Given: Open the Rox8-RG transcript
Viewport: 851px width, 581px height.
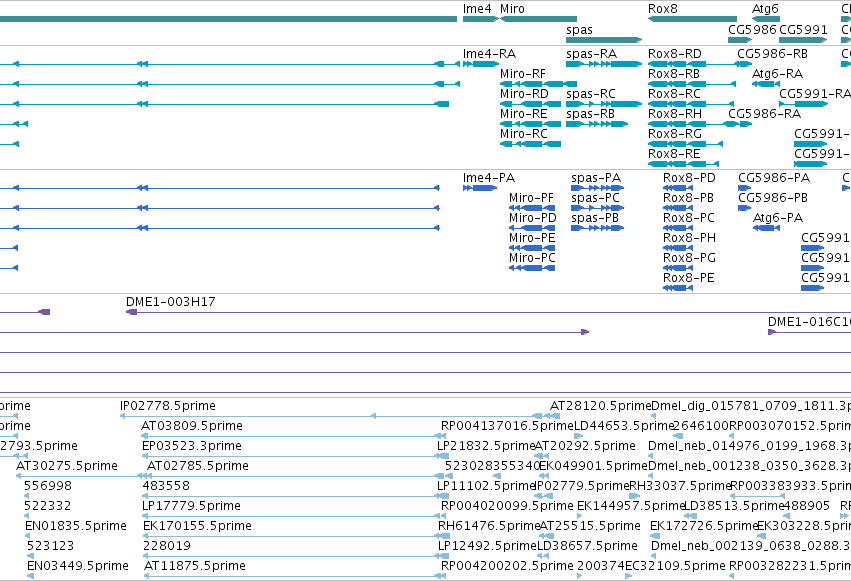Looking at the screenshot, I should [685, 144].
